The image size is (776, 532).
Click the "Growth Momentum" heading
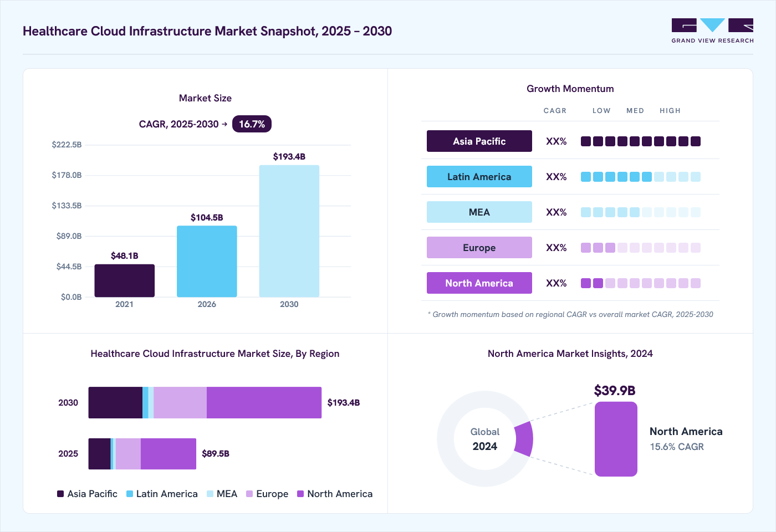(570, 89)
